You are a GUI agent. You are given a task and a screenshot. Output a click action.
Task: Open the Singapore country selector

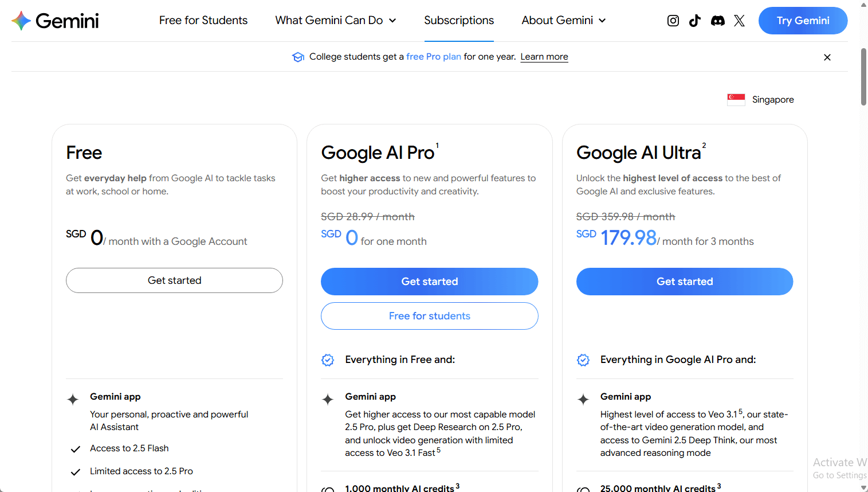760,99
